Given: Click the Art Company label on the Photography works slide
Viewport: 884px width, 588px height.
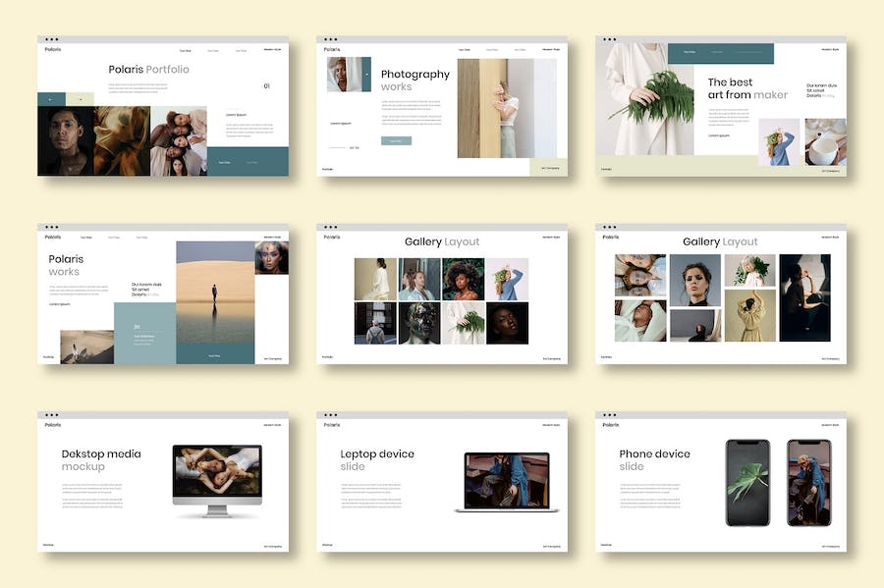Looking at the screenshot, I should [x=550, y=169].
